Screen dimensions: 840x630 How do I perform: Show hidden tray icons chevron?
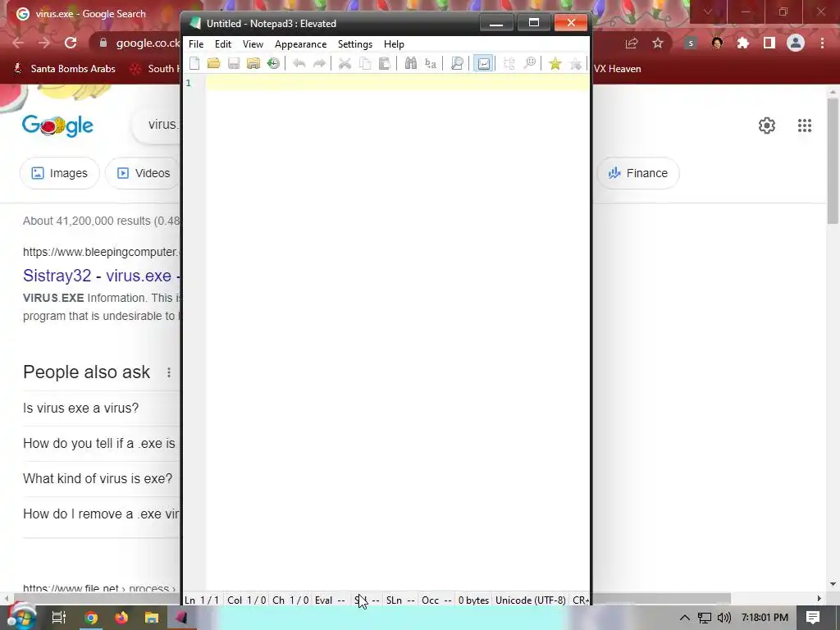point(685,618)
